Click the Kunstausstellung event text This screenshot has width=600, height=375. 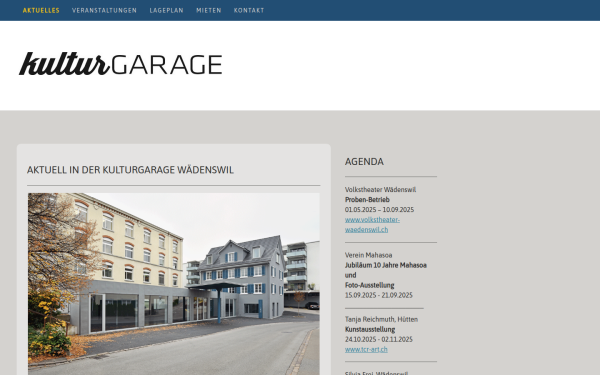pyautogui.click(x=370, y=329)
